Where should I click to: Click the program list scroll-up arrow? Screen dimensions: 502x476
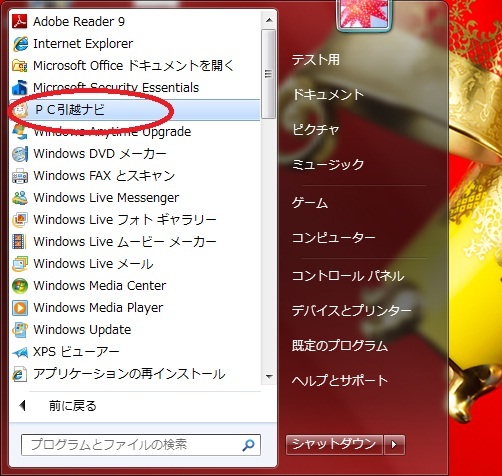tap(269, 21)
